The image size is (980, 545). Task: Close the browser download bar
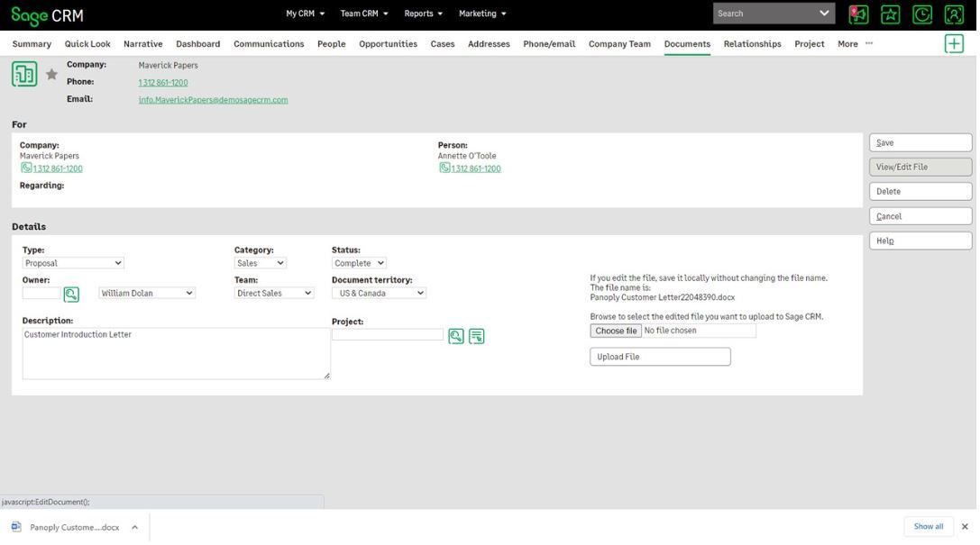pyautogui.click(x=965, y=527)
